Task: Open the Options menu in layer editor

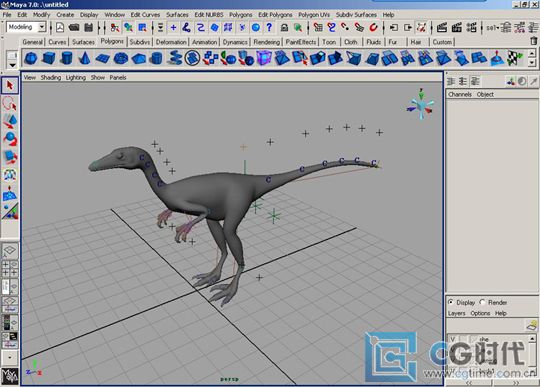Action: click(480, 313)
